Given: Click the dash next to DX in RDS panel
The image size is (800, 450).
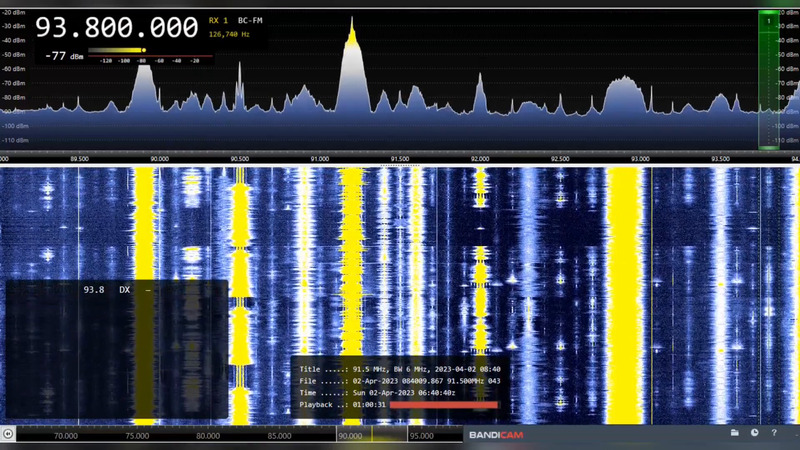Looking at the screenshot, I should (x=148, y=290).
